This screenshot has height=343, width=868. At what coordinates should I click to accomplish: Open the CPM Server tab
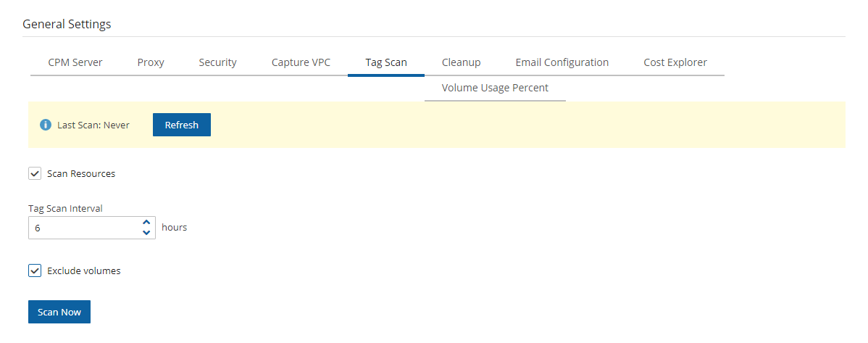[75, 62]
